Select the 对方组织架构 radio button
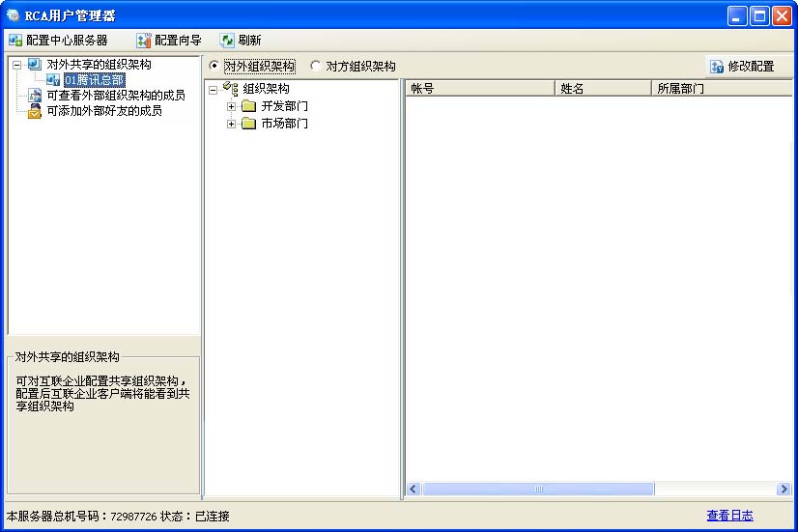This screenshot has width=798, height=532. click(x=316, y=66)
